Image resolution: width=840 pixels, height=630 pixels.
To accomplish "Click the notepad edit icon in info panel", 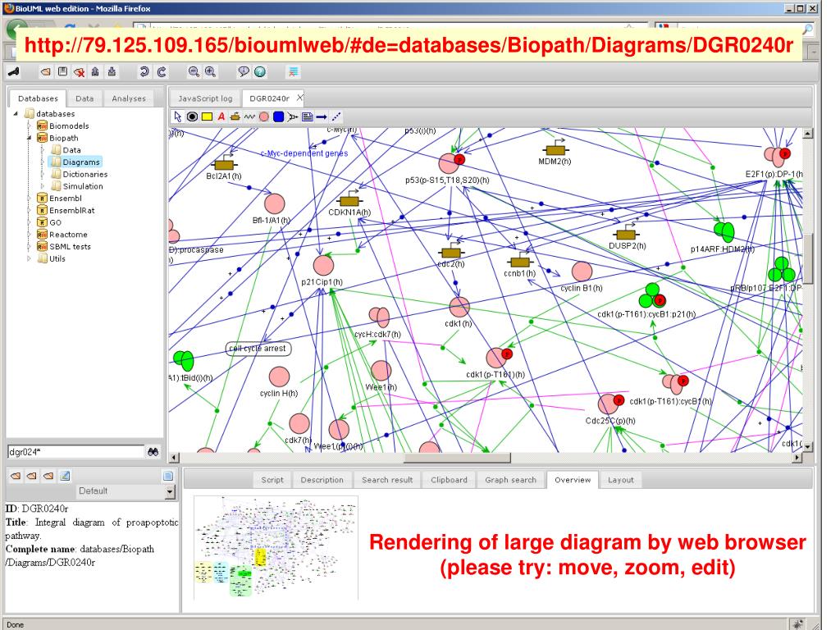I will click(65, 476).
